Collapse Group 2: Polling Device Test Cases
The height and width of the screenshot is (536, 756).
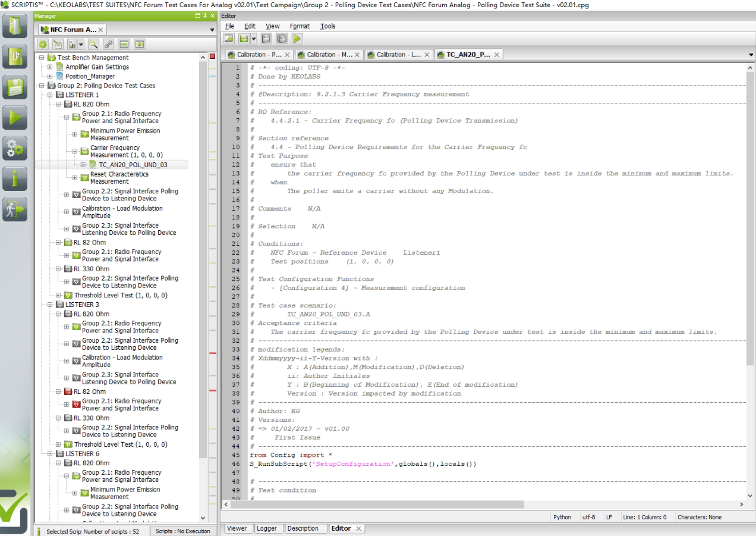(42, 86)
